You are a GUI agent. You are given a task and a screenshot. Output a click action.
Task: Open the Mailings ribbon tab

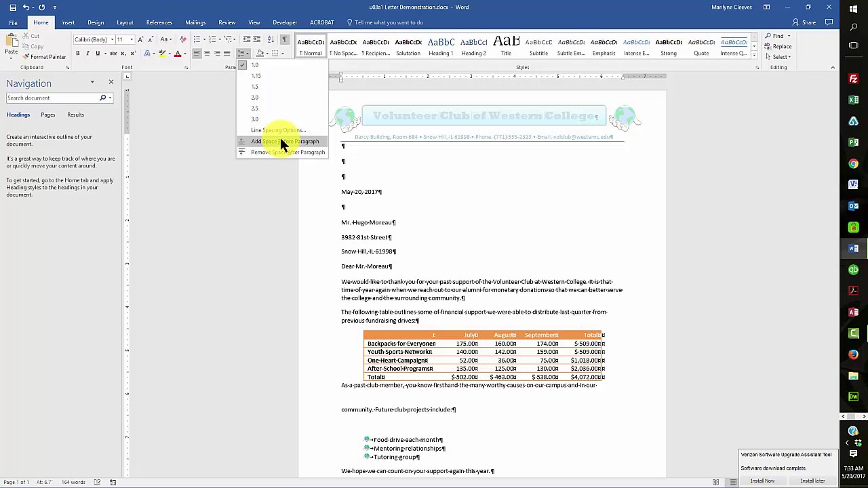point(195,22)
